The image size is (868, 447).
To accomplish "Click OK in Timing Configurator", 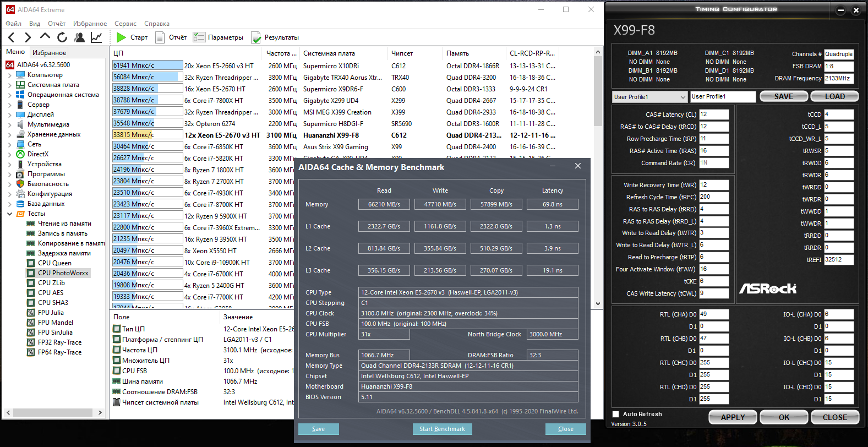I will [784, 417].
